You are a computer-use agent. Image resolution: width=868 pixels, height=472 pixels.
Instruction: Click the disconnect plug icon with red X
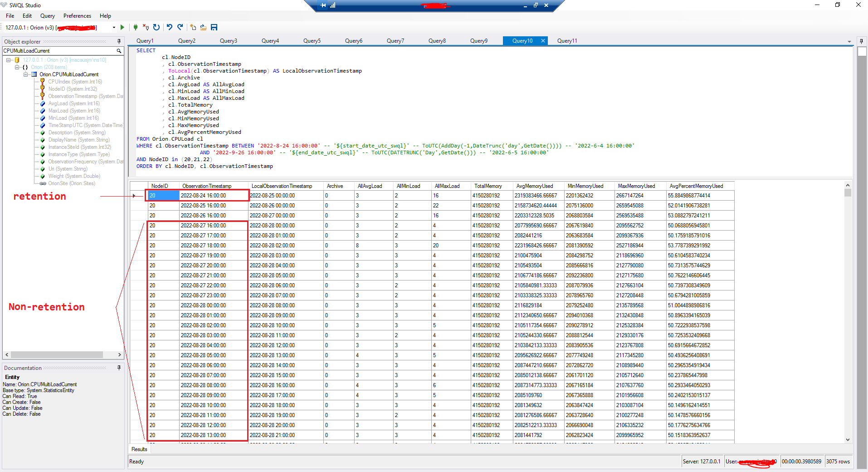pyautogui.click(x=146, y=28)
